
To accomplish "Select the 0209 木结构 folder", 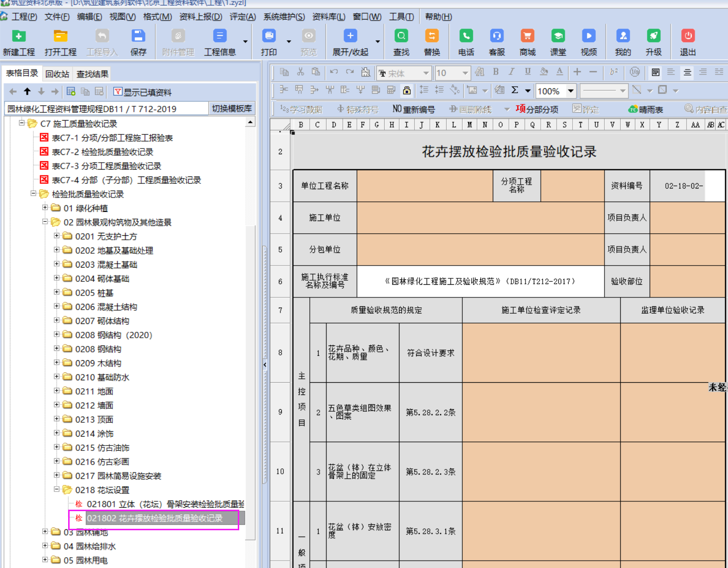I will point(98,363).
